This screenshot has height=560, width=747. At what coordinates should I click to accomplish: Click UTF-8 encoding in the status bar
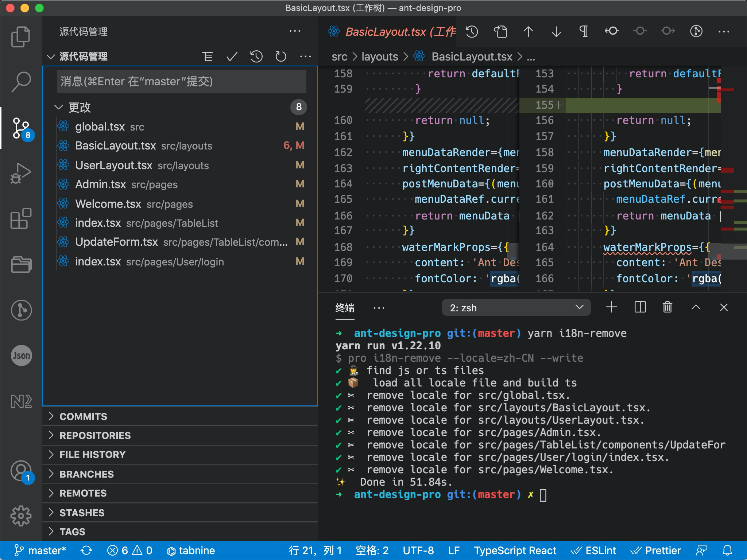tap(419, 551)
